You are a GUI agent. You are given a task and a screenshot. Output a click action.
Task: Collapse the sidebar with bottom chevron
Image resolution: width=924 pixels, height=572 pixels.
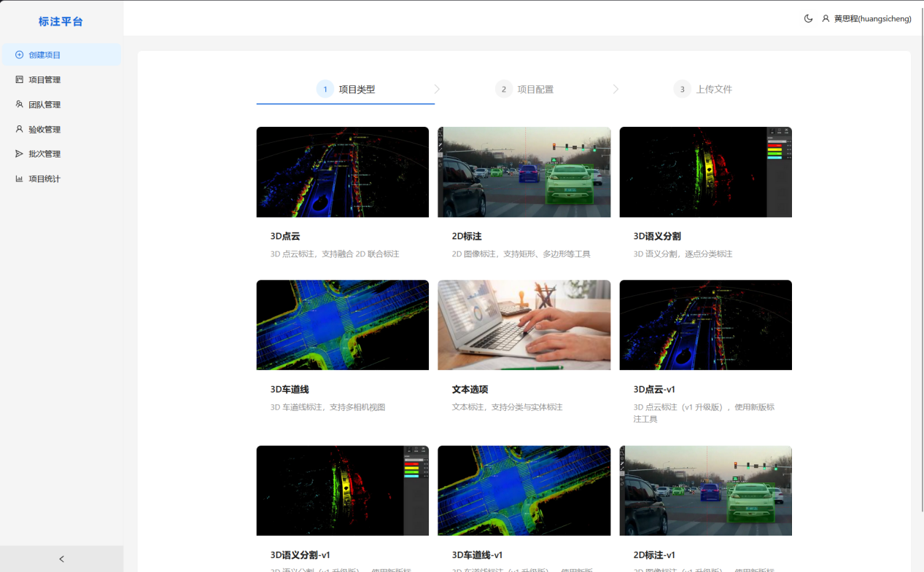[61, 559]
